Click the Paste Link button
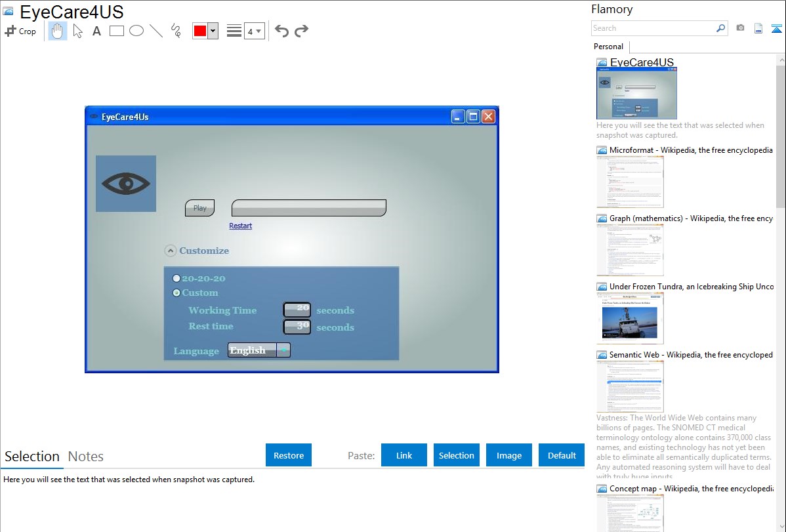 [404, 455]
